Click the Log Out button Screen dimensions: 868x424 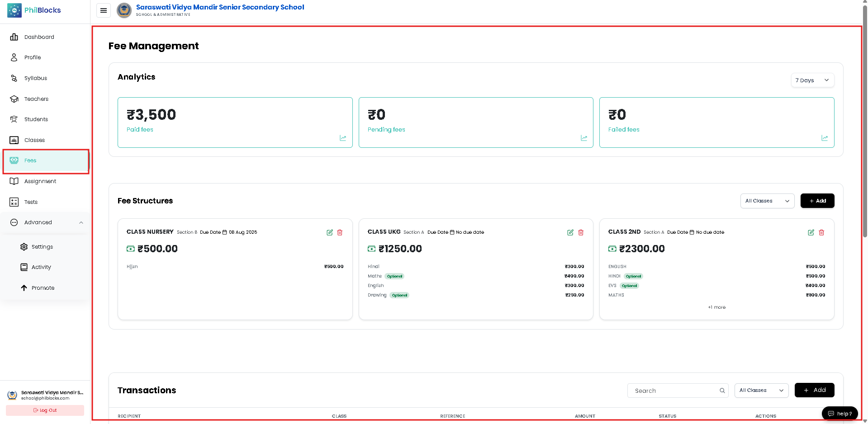(x=45, y=410)
